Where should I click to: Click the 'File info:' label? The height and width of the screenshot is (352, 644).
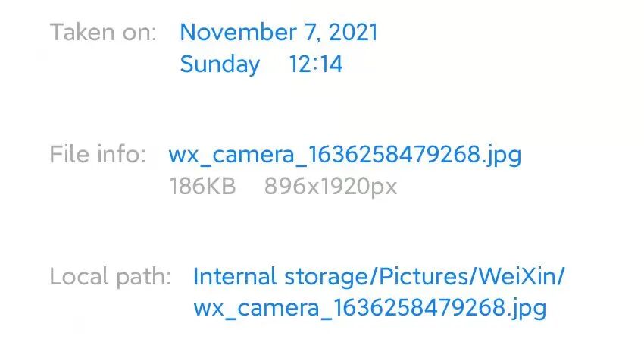(x=98, y=155)
